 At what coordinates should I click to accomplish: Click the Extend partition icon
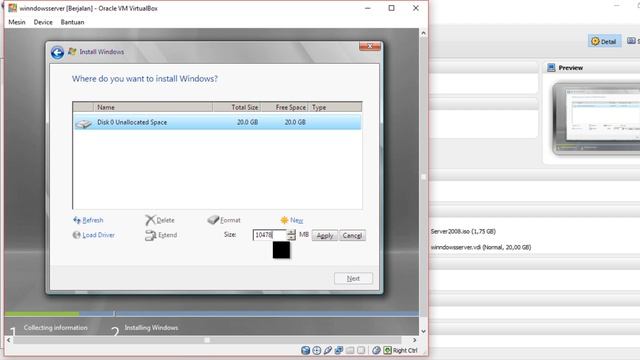coord(151,235)
